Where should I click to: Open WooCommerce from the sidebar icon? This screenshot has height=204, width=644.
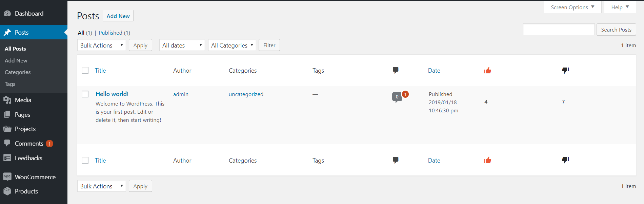[x=7, y=177]
